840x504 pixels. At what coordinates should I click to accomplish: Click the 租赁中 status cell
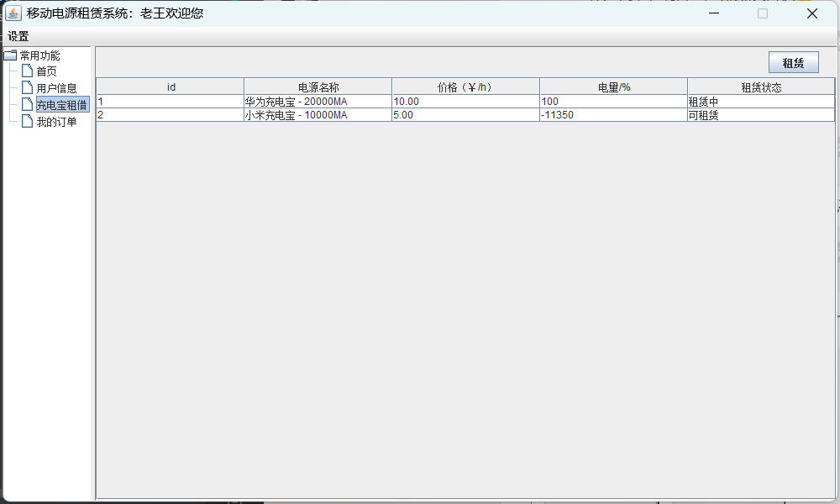pos(761,102)
